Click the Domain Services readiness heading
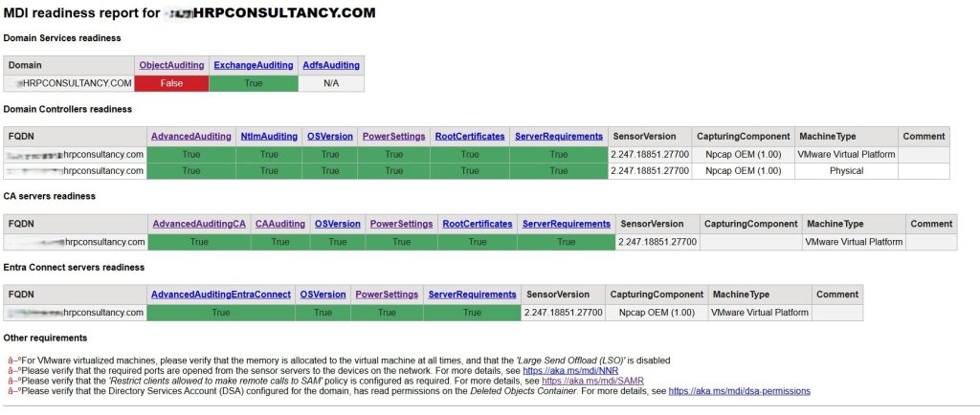Viewport: 980px width, 415px height. (62, 38)
